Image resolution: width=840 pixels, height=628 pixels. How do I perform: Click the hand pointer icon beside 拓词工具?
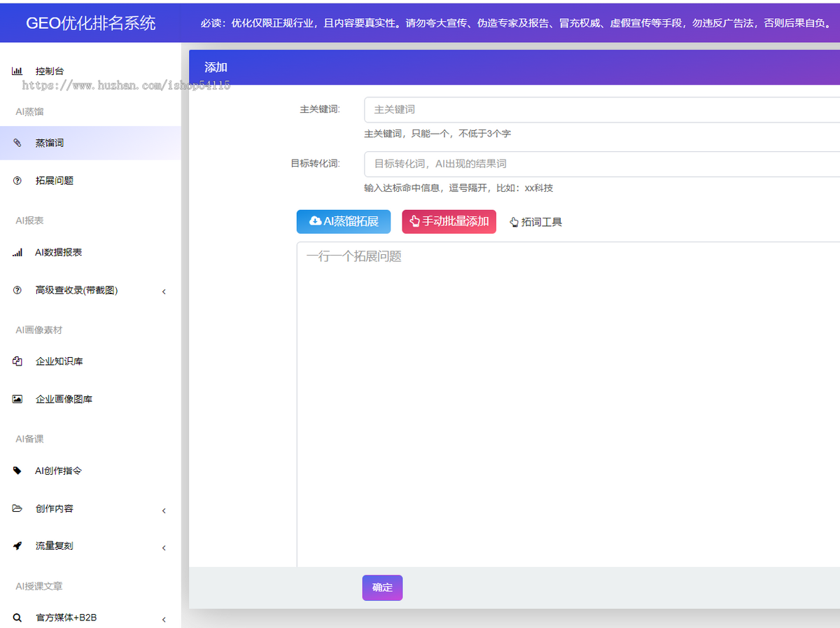click(x=514, y=223)
